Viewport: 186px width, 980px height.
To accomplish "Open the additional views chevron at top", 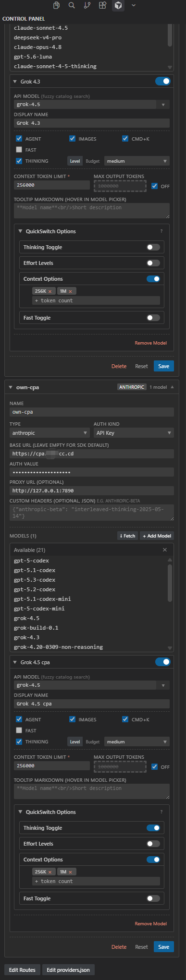I will tap(133, 5).
